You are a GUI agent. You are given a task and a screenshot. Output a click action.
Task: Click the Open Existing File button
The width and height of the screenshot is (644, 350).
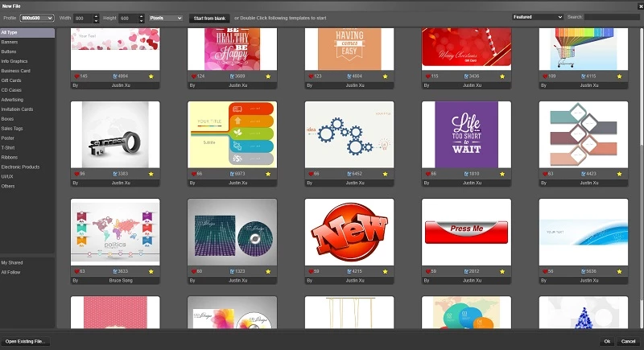click(x=26, y=342)
